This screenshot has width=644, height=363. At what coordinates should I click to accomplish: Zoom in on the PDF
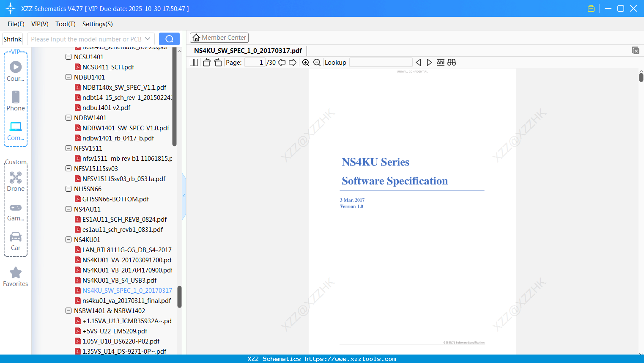tap(306, 62)
